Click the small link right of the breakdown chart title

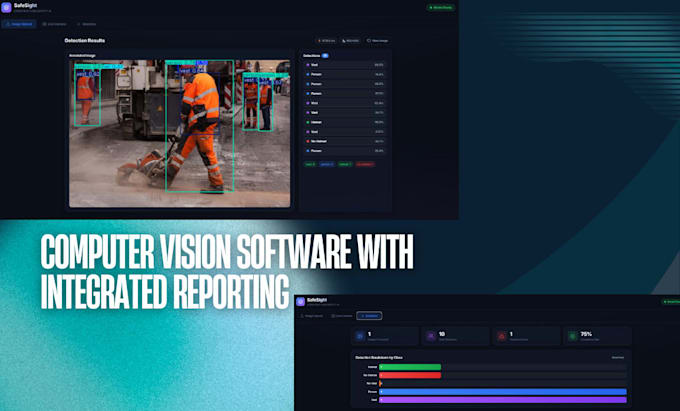(x=618, y=358)
